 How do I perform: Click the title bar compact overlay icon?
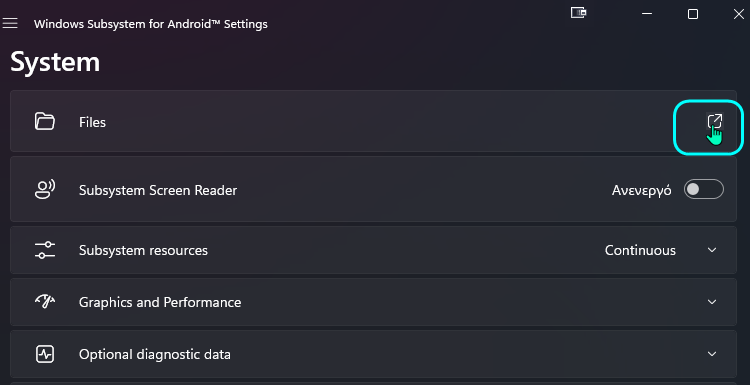coord(578,13)
